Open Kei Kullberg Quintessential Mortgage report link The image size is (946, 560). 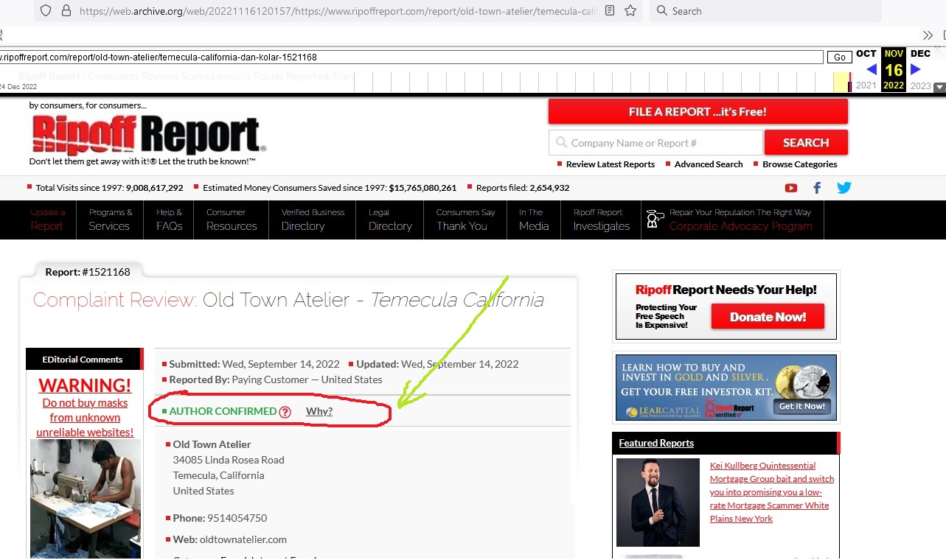point(771,492)
